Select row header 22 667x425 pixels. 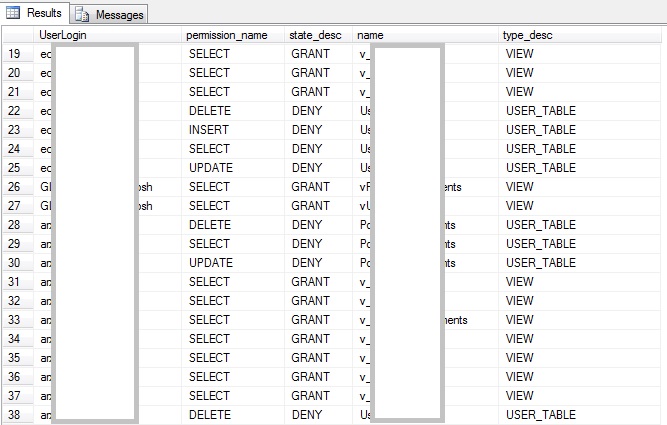coord(18,111)
